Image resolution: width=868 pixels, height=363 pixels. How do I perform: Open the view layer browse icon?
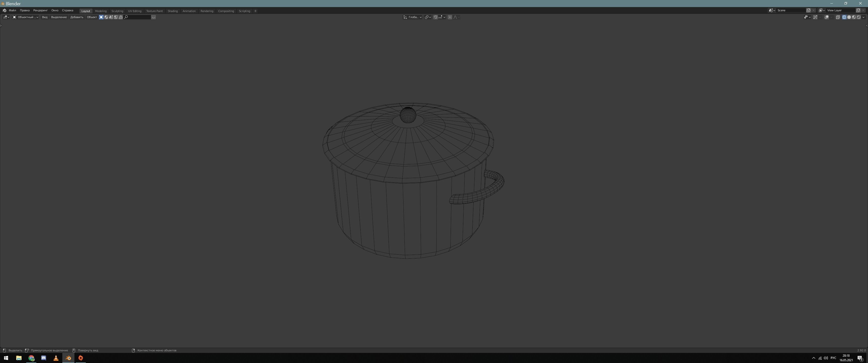pyautogui.click(x=822, y=10)
